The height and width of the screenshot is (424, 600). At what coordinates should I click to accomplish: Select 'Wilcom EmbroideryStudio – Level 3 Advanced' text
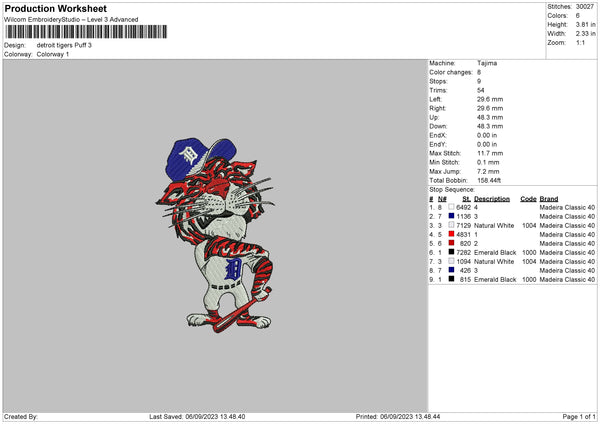[71, 20]
